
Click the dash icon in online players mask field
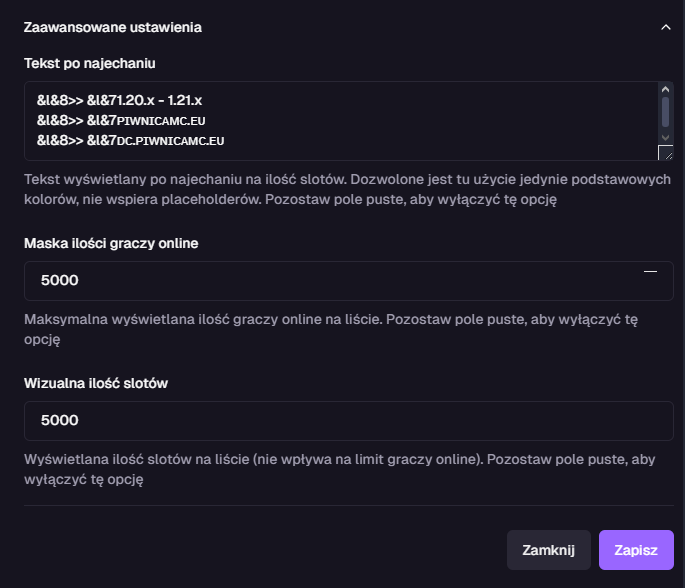(650, 271)
